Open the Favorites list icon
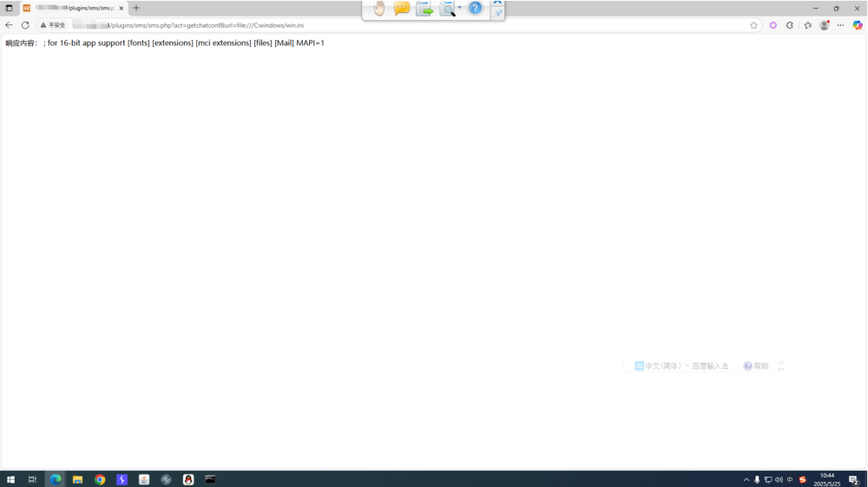The image size is (868, 487). click(807, 25)
